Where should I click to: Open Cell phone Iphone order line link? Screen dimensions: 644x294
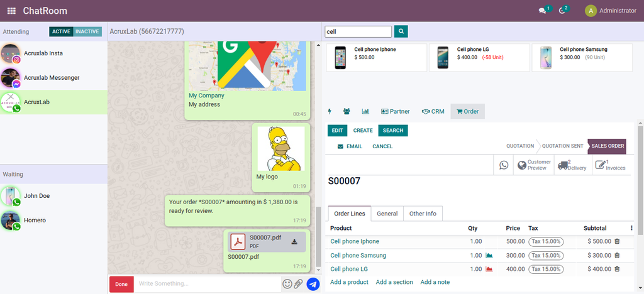tap(355, 241)
